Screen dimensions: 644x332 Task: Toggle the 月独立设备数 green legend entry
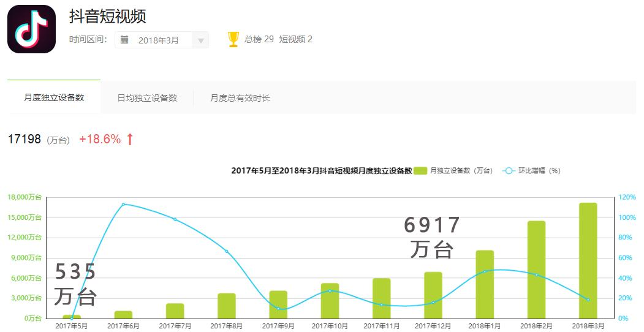pyautogui.click(x=453, y=171)
